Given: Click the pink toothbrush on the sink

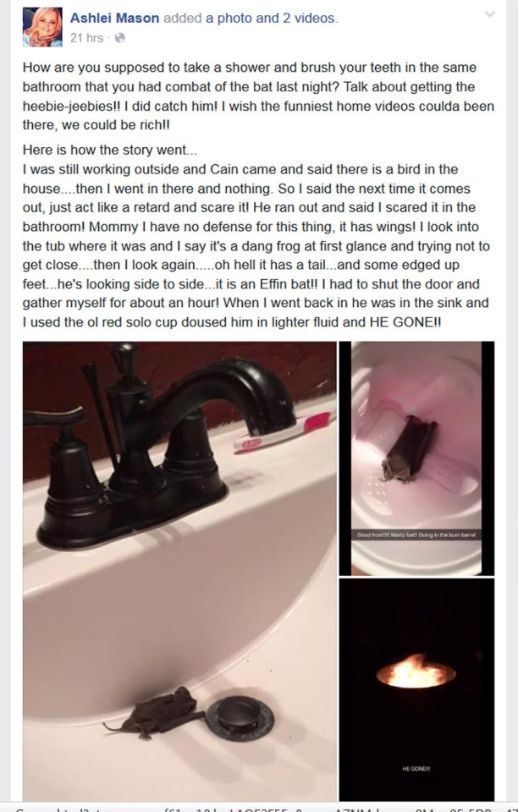Looking at the screenshot, I should (283, 431).
